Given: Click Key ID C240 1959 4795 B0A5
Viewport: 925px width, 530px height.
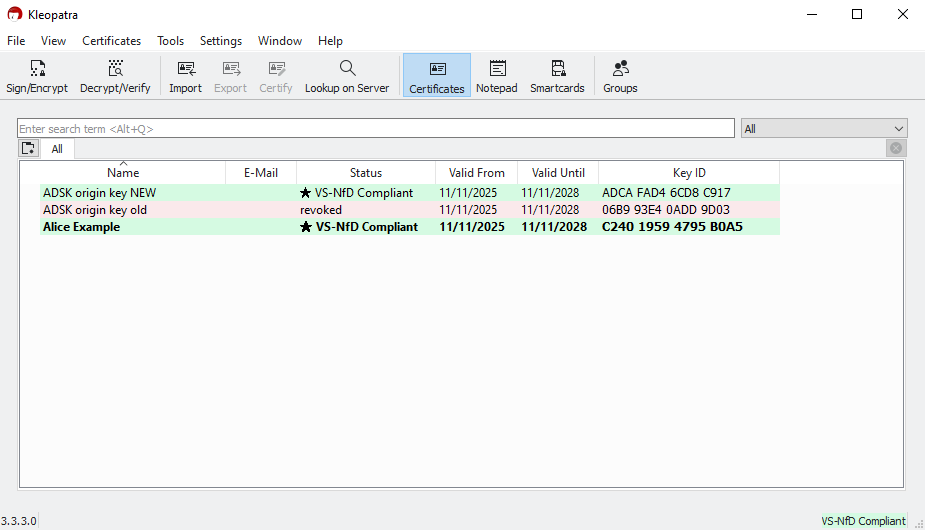Looking at the screenshot, I should pyautogui.click(x=672, y=227).
